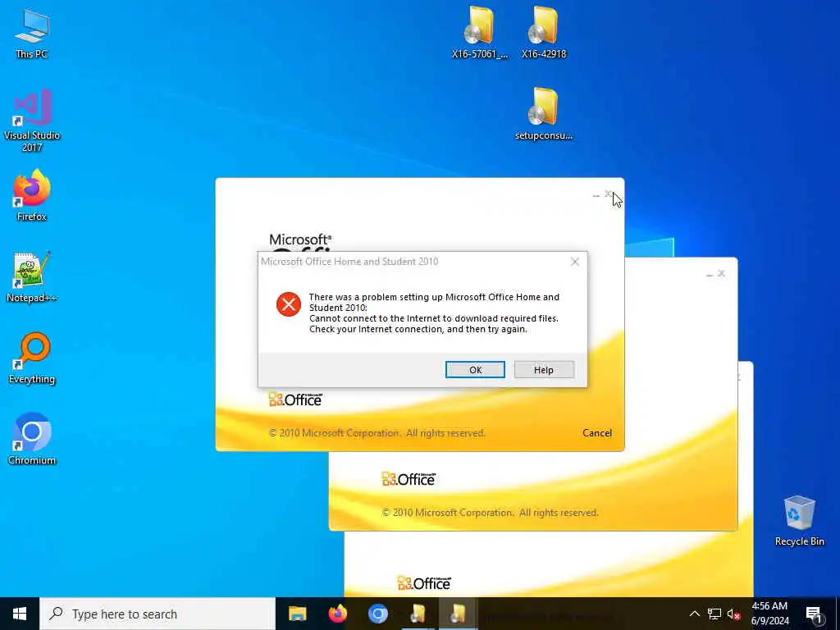Close the second Office setup window behind

tap(722, 273)
